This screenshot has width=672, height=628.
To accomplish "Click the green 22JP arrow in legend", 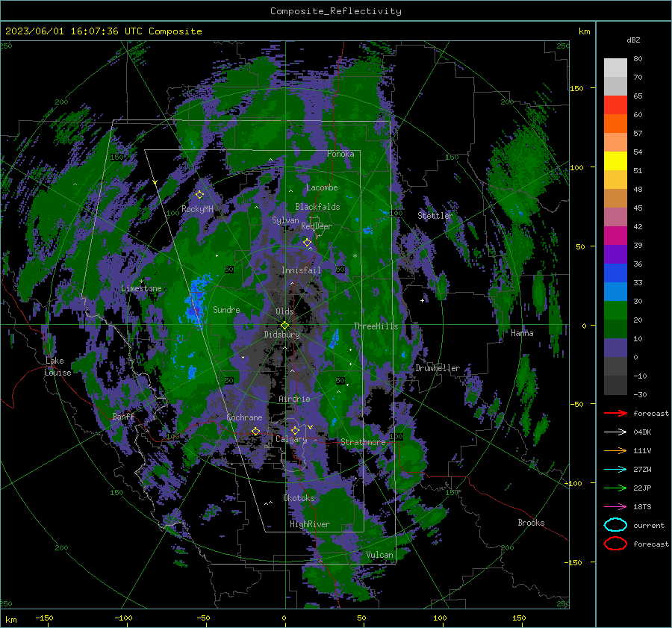I will tap(615, 488).
